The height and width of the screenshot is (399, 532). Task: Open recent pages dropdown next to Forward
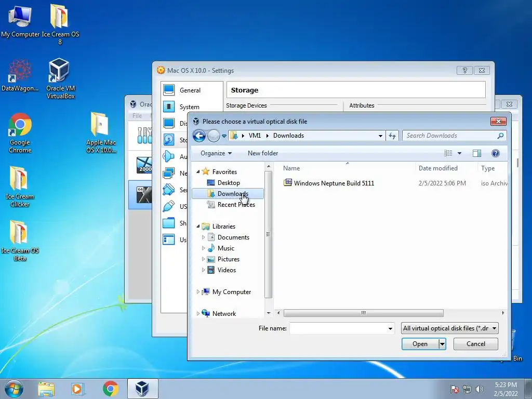click(x=224, y=136)
